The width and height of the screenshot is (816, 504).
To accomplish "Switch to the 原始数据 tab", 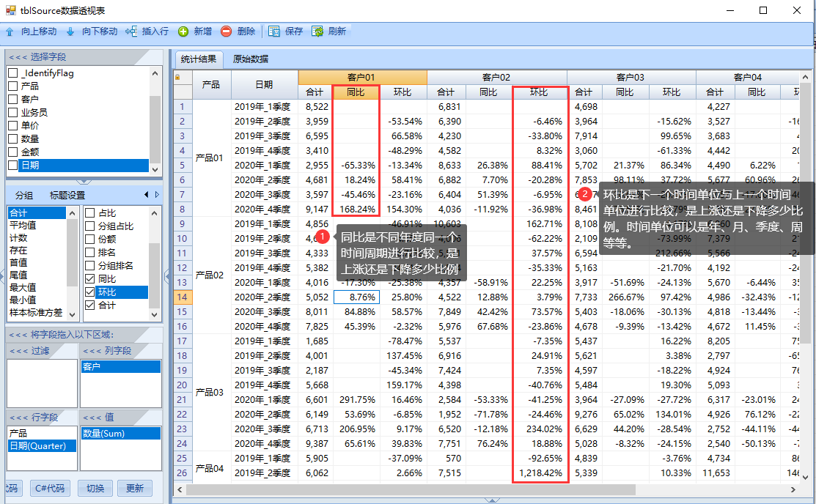I will pos(251,59).
